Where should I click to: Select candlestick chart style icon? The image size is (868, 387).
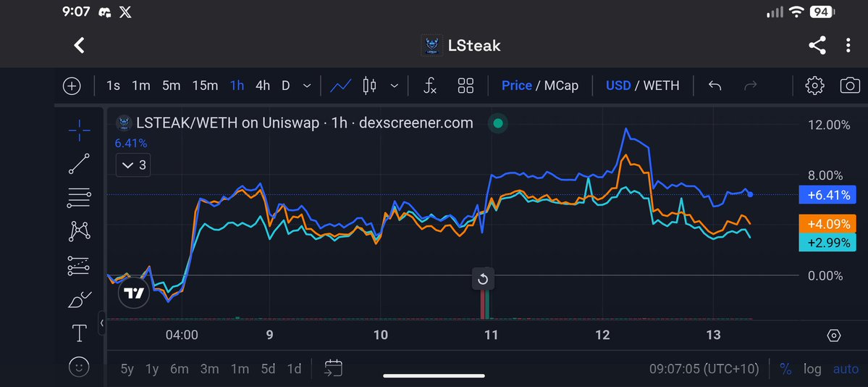pyautogui.click(x=369, y=86)
